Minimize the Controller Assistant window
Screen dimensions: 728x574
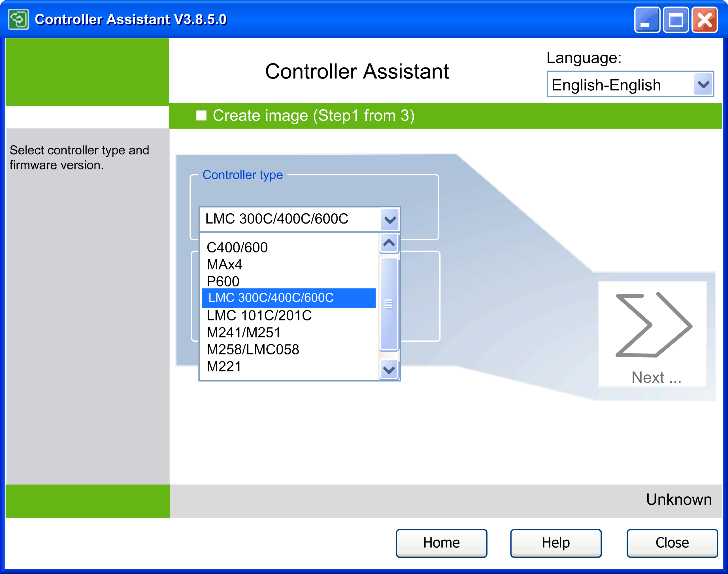point(647,20)
